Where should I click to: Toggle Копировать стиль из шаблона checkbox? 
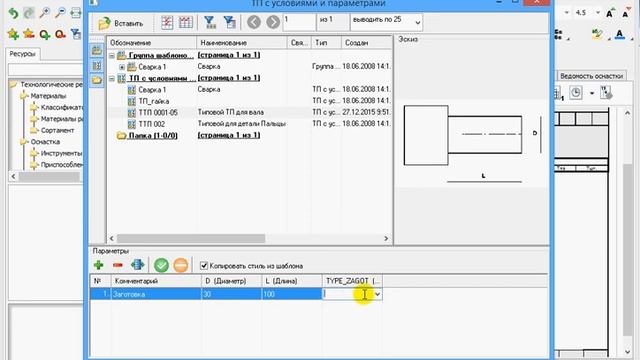[x=204, y=266]
